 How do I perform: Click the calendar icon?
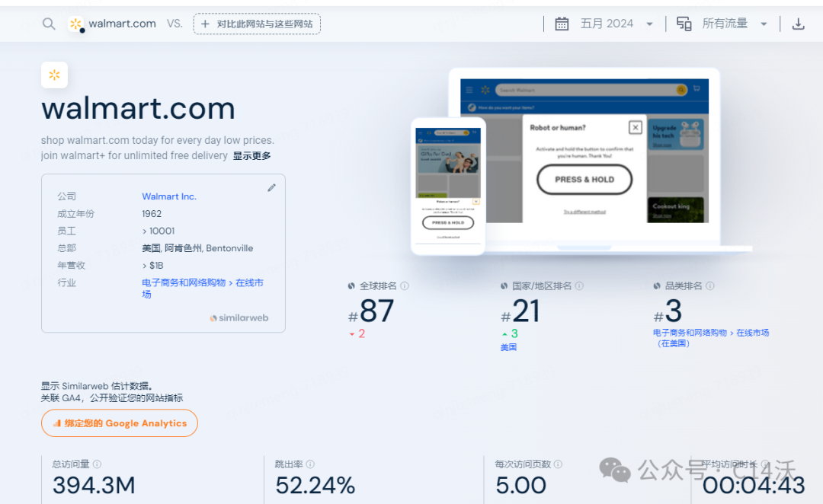click(x=562, y=24)
